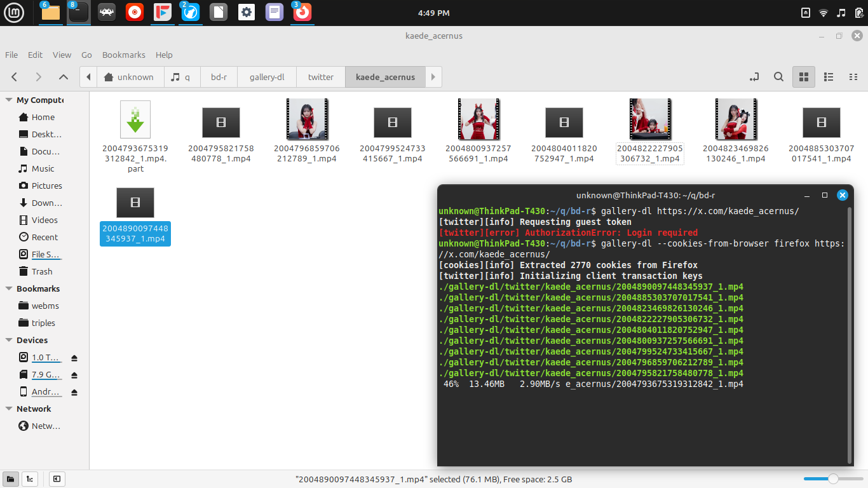Jump to the bd-r path segment

[x=219, y=77]
